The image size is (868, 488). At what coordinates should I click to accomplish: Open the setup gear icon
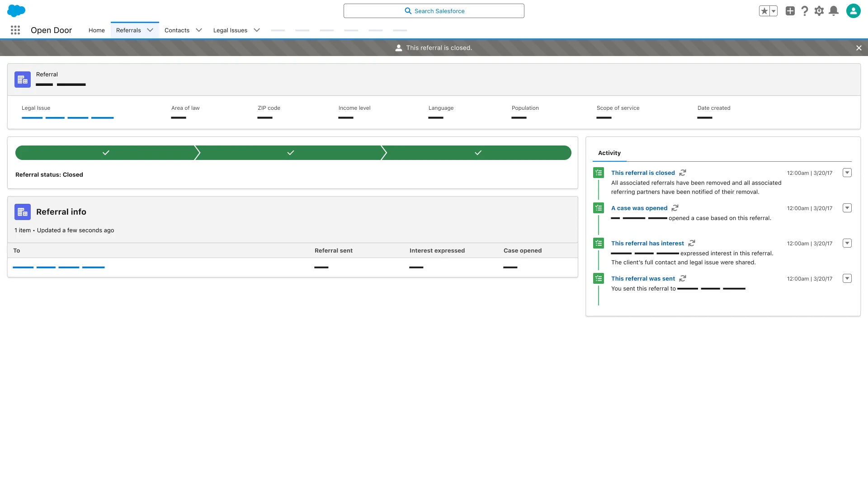[819, 11]
